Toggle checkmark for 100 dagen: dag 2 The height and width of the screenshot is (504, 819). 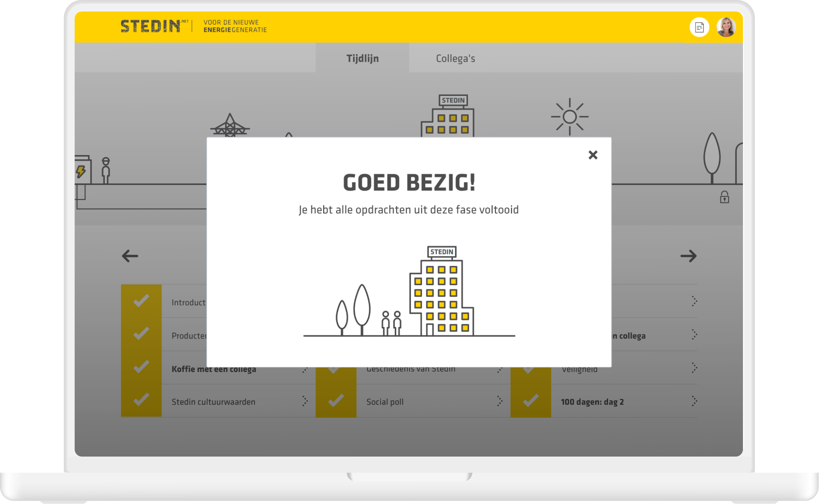530,400
